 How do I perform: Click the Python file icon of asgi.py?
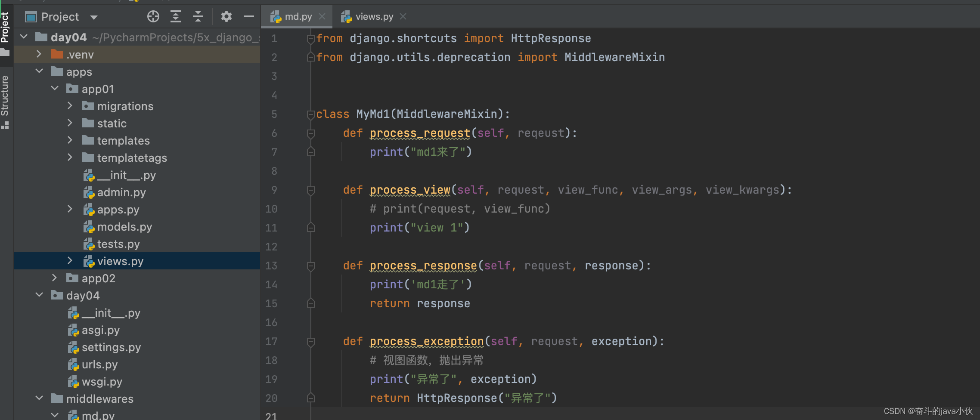pyautogui.click(x=73, y=330)
